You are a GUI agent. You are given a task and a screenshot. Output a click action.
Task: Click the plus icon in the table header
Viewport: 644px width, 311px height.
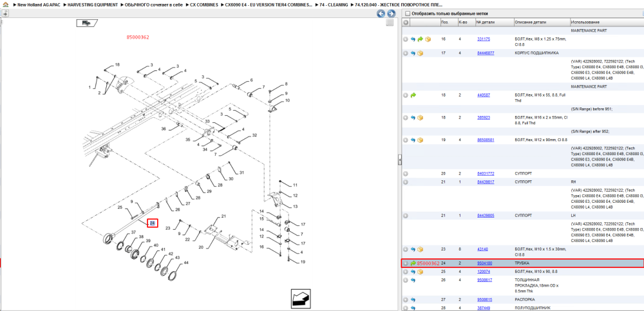point(405,22)
